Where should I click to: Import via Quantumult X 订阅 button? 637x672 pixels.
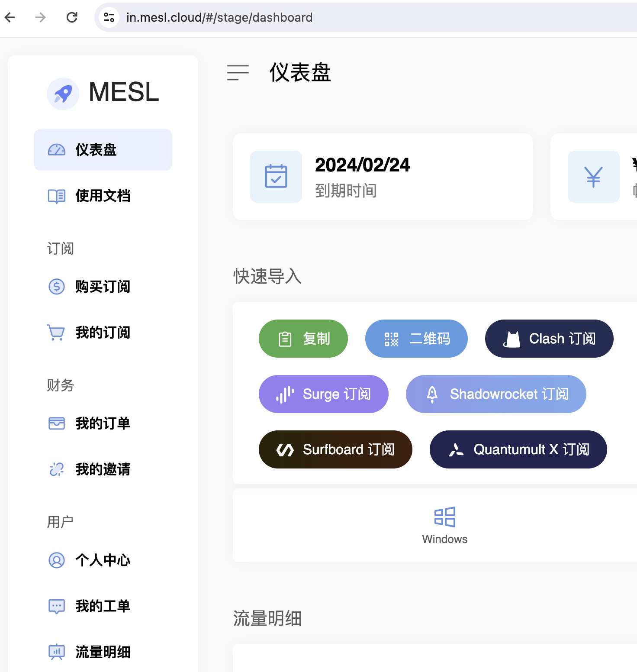518,449
